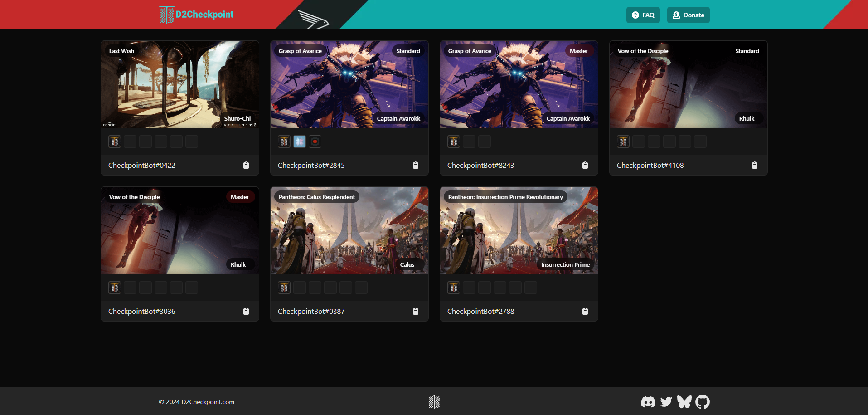Open Vow of the Disciple Standard card image
868x415 pixels.
point(689,84)
